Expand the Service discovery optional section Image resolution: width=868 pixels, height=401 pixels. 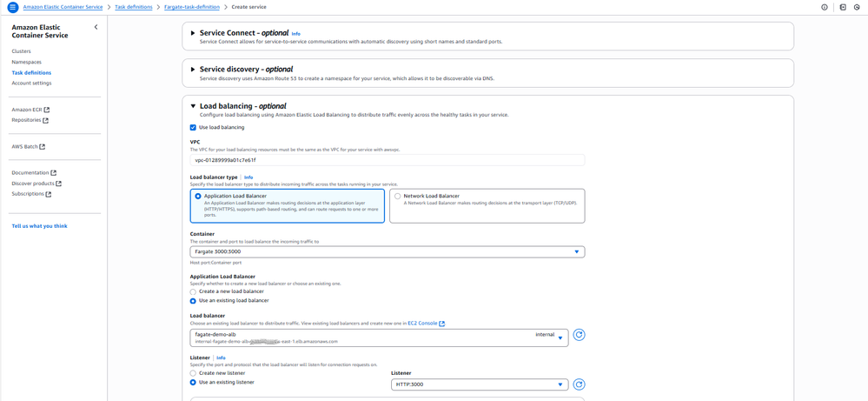click(193, 70)
